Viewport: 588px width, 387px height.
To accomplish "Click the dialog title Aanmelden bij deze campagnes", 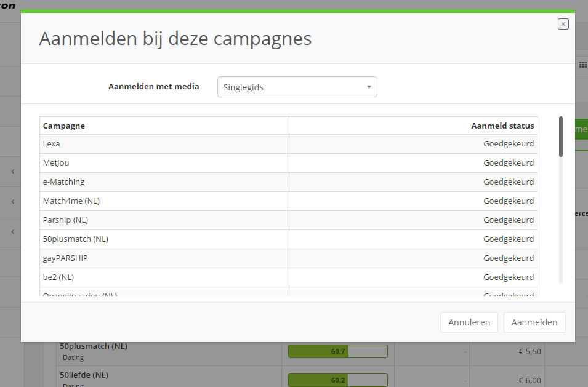I will [x=175, y=39].
